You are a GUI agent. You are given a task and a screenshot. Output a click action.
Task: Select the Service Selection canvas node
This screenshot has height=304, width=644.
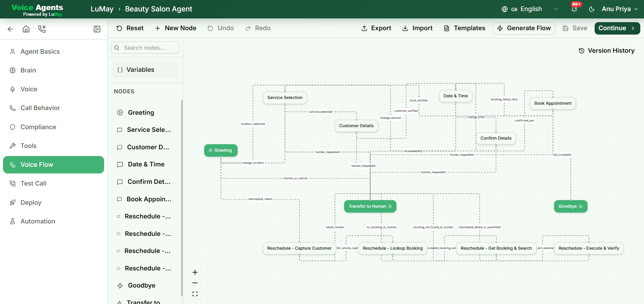(285, 98)
